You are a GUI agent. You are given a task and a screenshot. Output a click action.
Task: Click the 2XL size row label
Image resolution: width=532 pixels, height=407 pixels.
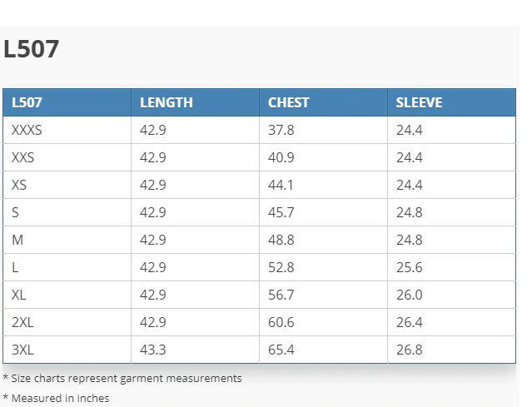pyautogui.click(x=22, y=322)
